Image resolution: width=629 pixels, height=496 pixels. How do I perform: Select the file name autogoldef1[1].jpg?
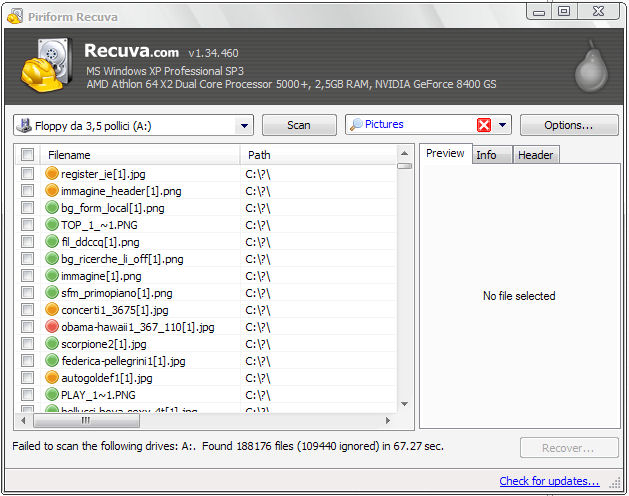click(x=107, y=378)
